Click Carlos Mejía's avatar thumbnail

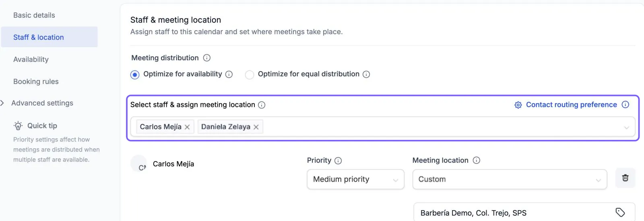(x=139, y=164)
